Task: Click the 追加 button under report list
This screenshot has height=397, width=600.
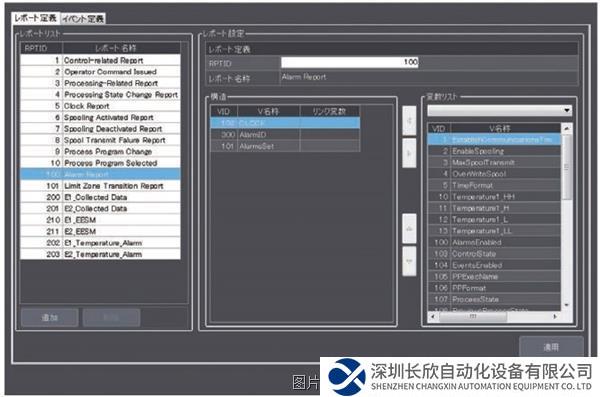Action: pos(50,317)
